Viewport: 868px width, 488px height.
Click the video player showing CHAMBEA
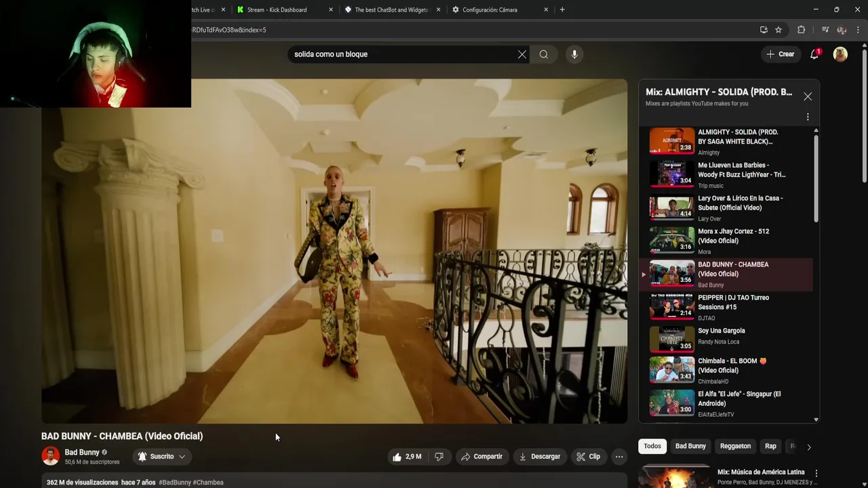point(334,251)
